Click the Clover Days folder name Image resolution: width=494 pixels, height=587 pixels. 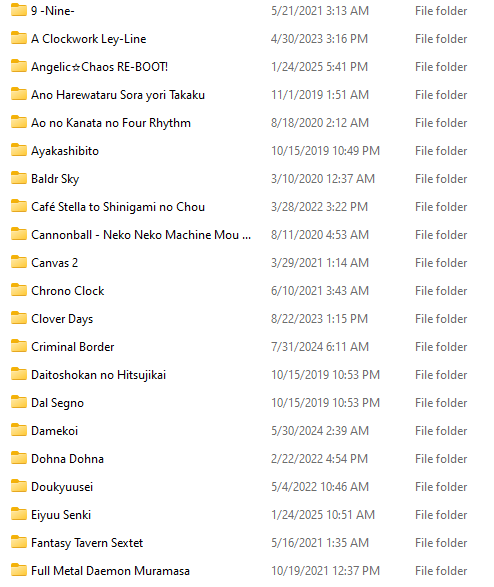pyautogui.click(x=62, y=319)
